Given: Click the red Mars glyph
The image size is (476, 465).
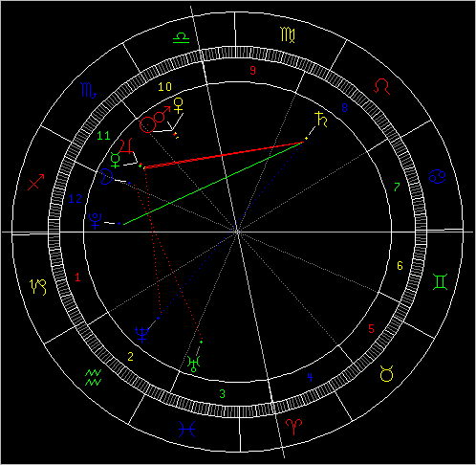Looking at the screenshot, I should (x=162, y=114).
